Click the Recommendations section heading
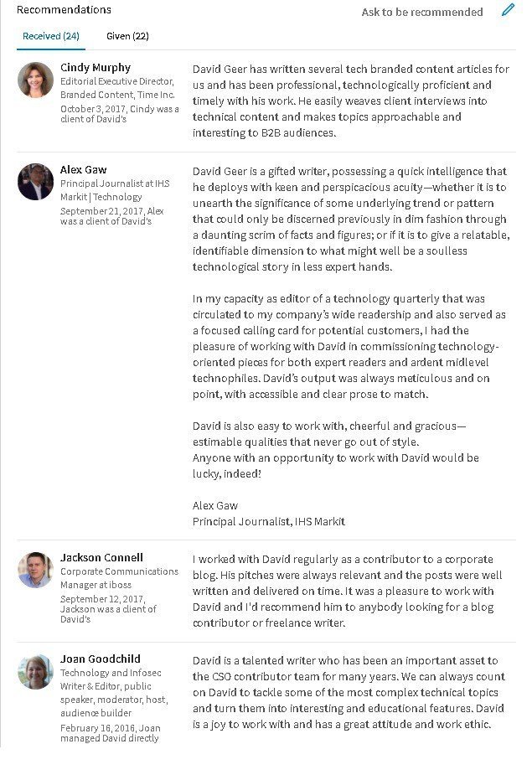Image resolution: width=532 pixels, height=775 pixels. (64, 9)
